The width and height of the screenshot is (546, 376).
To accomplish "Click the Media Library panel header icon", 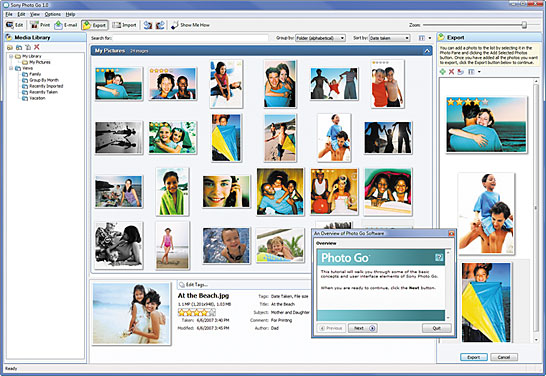I will tap(9, 37).
